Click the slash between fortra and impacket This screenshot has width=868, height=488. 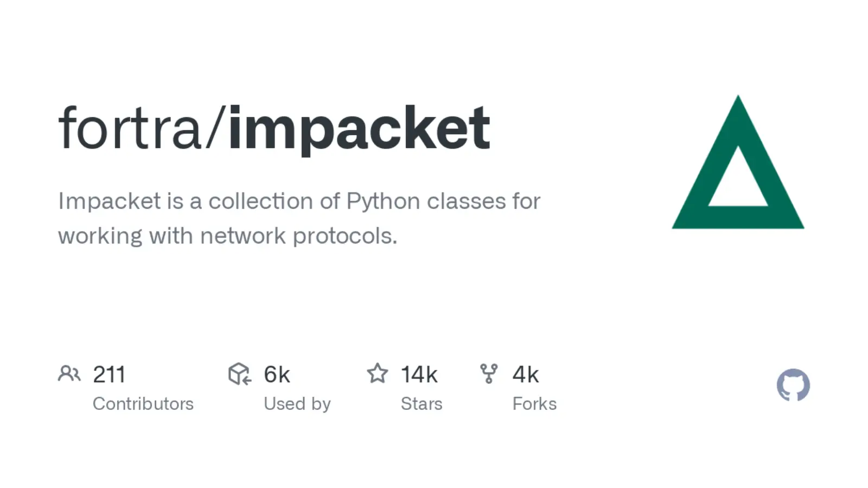coord(215,129)
